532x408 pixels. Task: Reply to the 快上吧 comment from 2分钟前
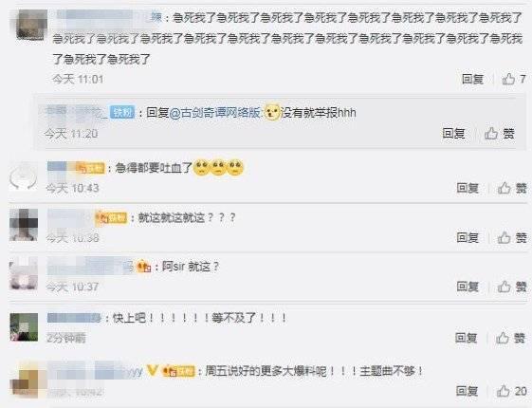[466, 338]
